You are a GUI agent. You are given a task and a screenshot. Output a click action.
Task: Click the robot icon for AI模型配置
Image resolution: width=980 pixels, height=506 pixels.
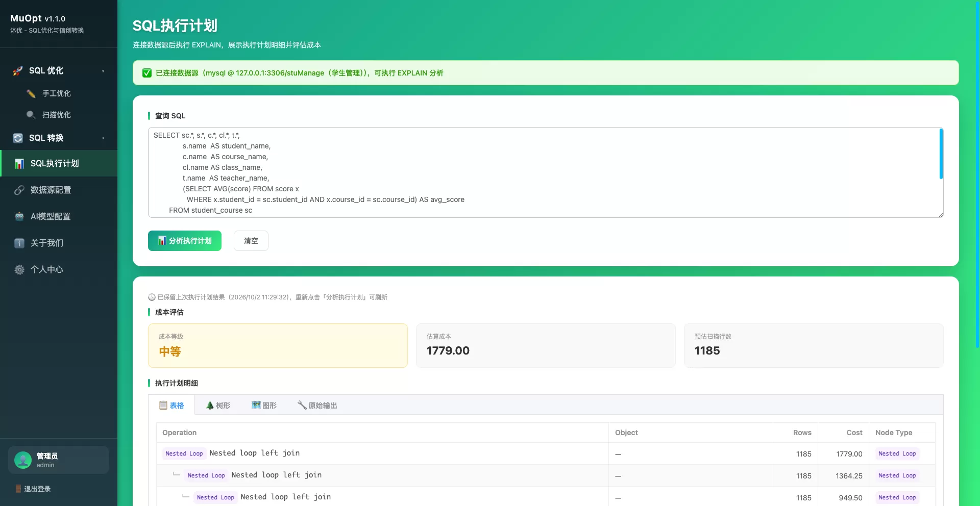coord(19,217)
